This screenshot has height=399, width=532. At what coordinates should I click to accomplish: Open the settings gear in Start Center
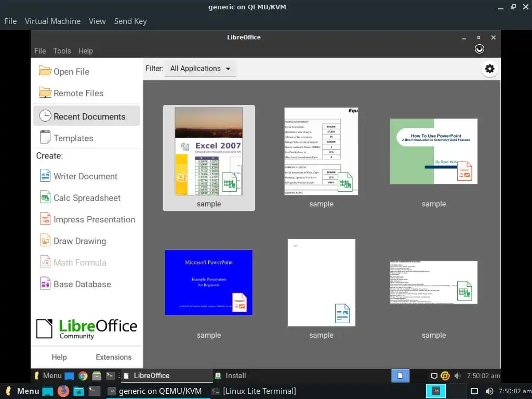489,69
